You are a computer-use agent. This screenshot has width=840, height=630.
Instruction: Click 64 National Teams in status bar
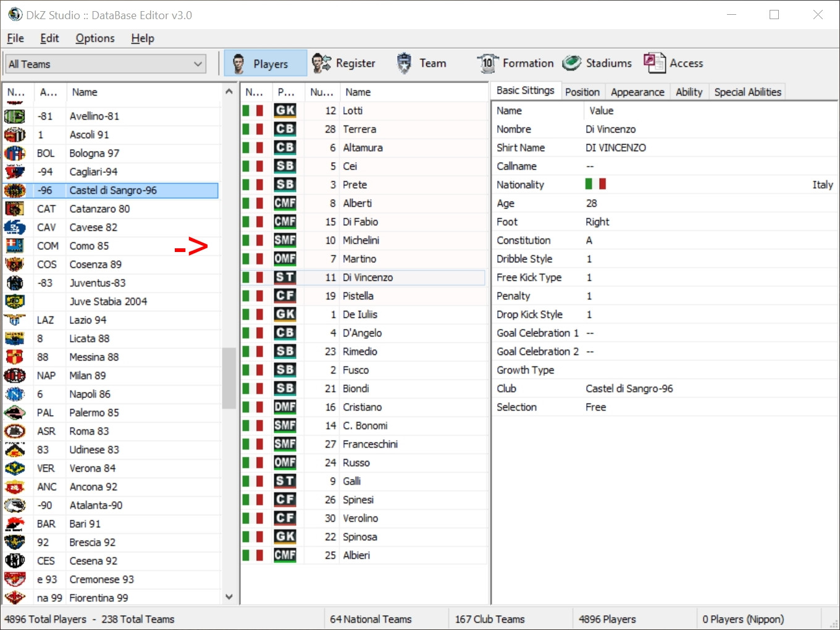[x=371, y=619]
